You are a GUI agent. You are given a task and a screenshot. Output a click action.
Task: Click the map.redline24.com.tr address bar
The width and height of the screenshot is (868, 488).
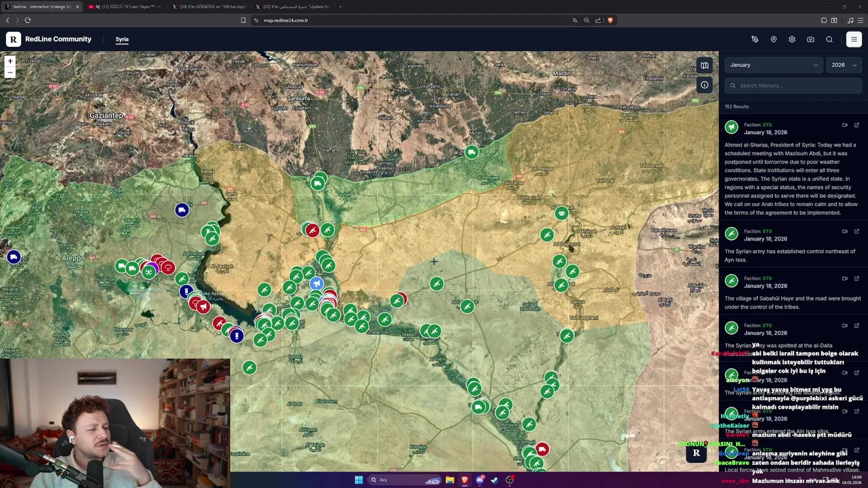point(285,20)
